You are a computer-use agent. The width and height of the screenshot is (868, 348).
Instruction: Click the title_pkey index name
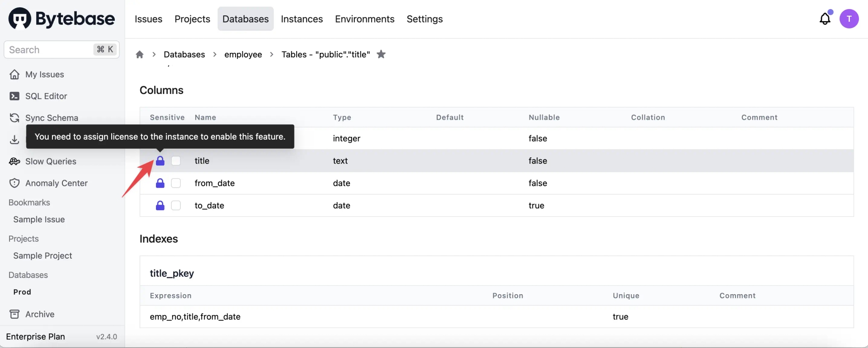(x=172, y=273)
